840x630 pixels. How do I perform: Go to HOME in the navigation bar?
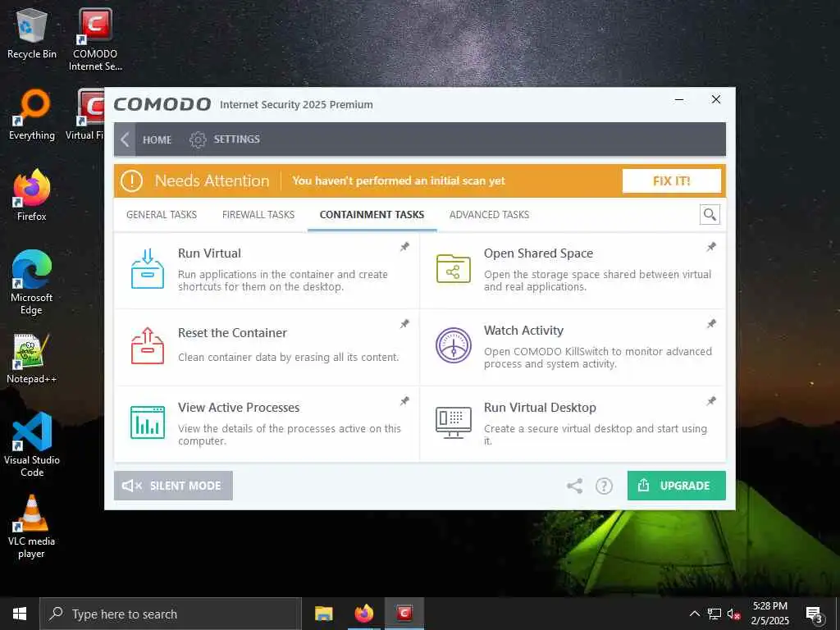pos(157,139)
